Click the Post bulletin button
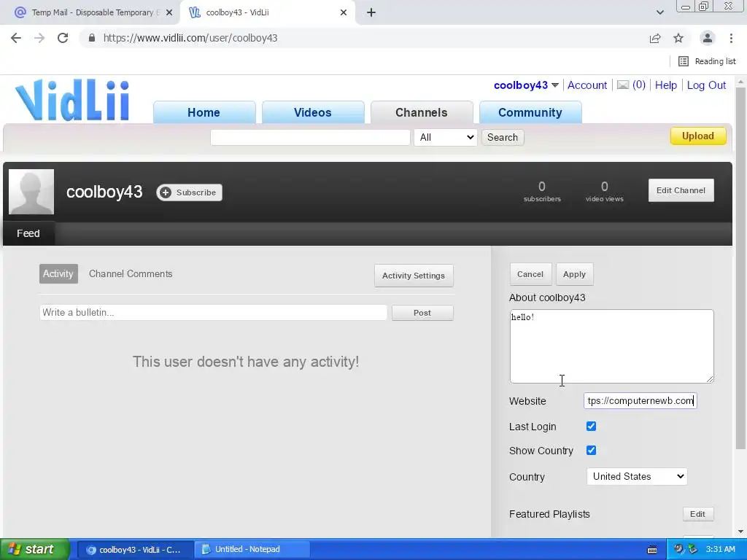The height and width of the screenshot is (560, 747). 422,313
